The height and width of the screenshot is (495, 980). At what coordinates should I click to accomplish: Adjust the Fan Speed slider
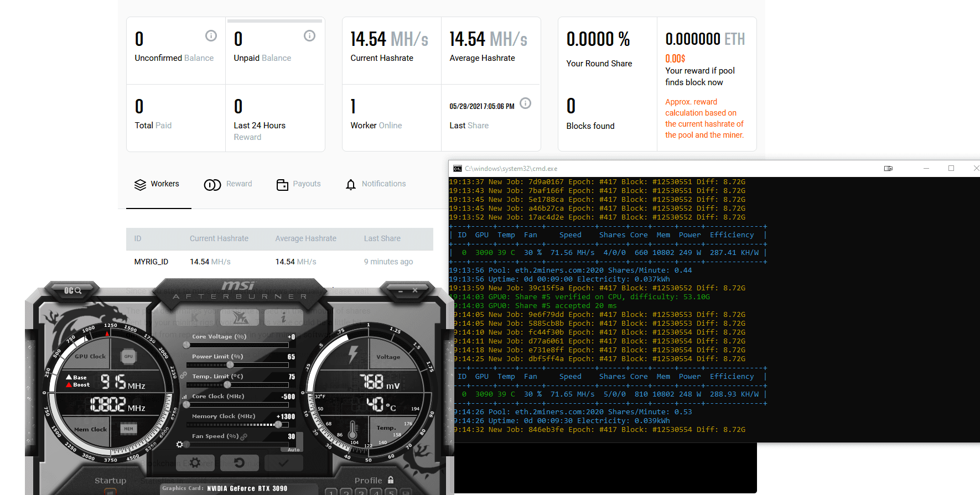tap(237, 445)
